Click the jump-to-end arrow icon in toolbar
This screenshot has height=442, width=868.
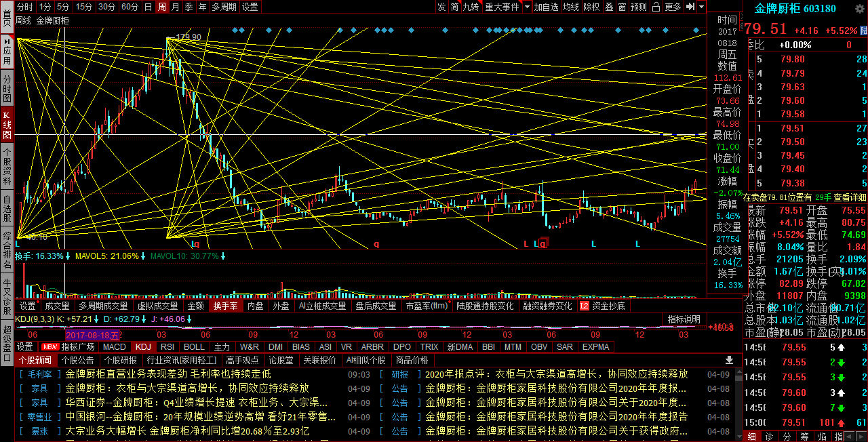click(x=690, y=7)
